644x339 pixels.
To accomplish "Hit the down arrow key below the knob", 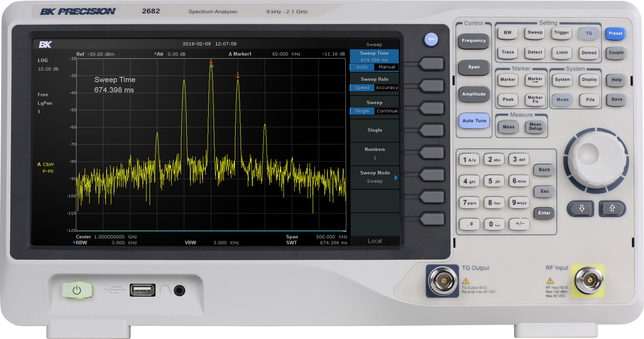I will [581, 208].
